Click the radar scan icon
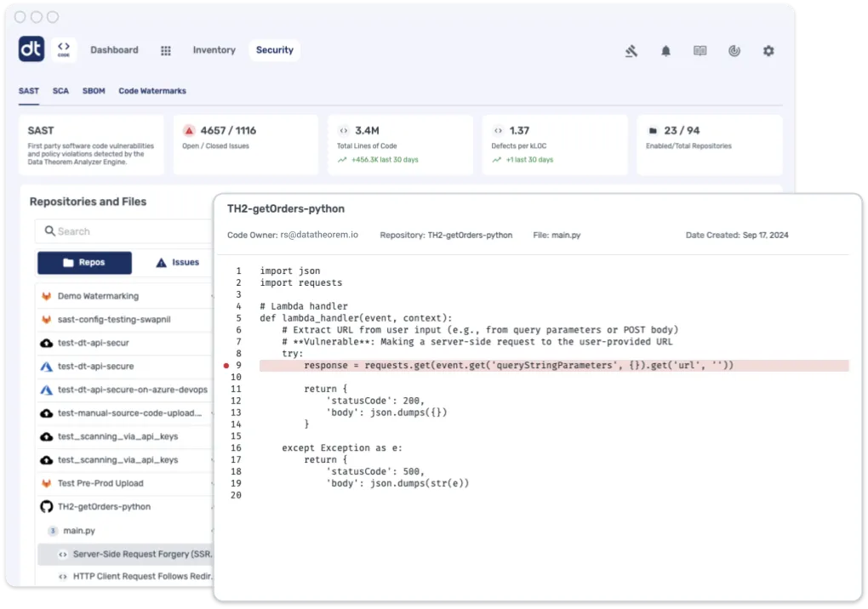 pyautogui.click(x=734, y=51)
